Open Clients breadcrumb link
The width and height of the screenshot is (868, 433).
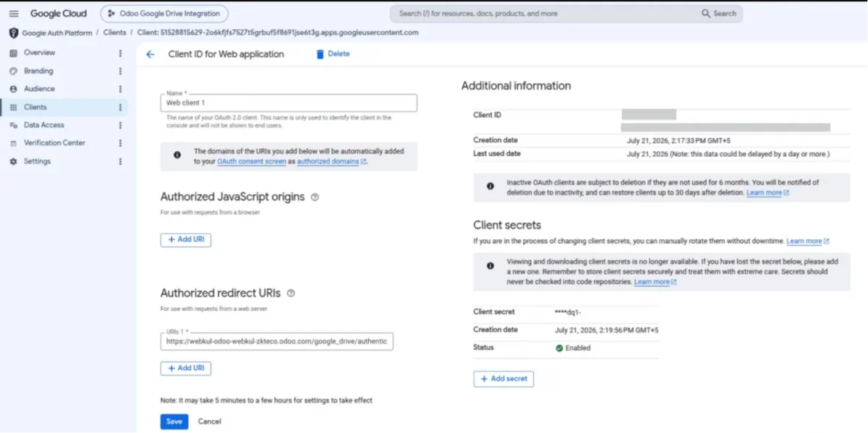click(114, 33)
